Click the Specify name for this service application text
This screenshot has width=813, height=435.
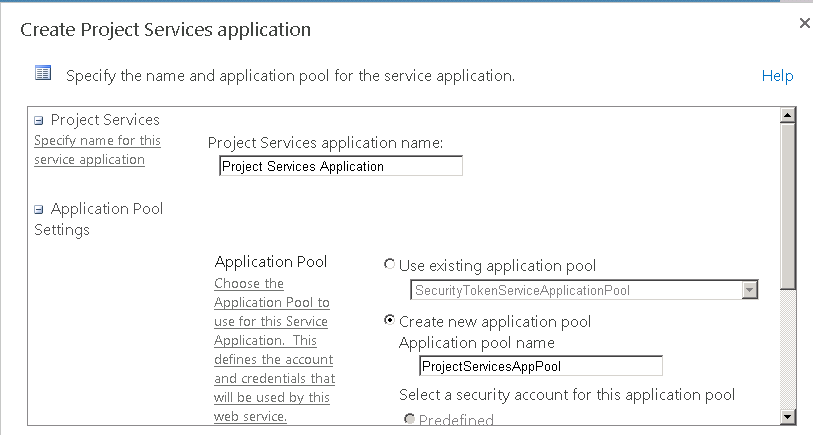pyautogui.click(x=97, y=150)
